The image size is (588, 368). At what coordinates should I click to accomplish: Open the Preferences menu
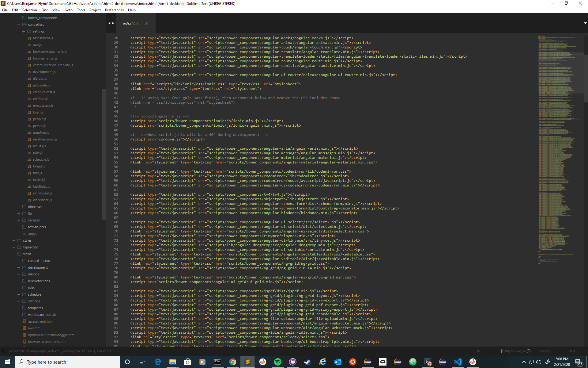[114, 10]
